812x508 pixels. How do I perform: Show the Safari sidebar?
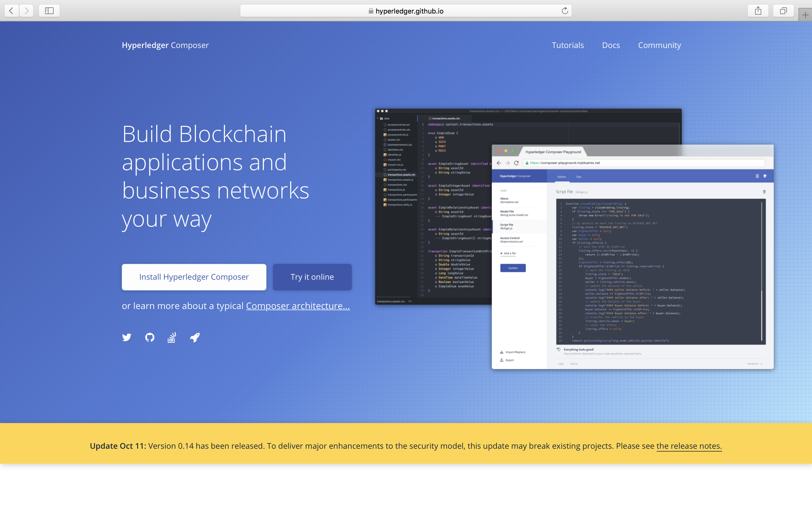(49, 11)
